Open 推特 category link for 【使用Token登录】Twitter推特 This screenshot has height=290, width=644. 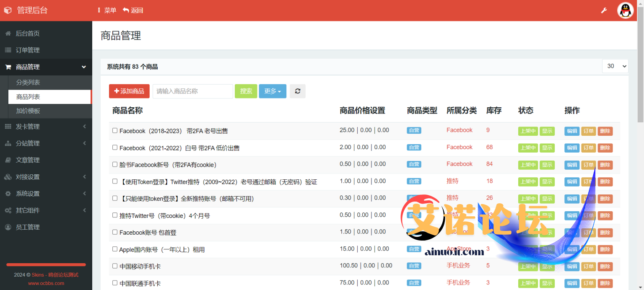[x=452, y=181]
